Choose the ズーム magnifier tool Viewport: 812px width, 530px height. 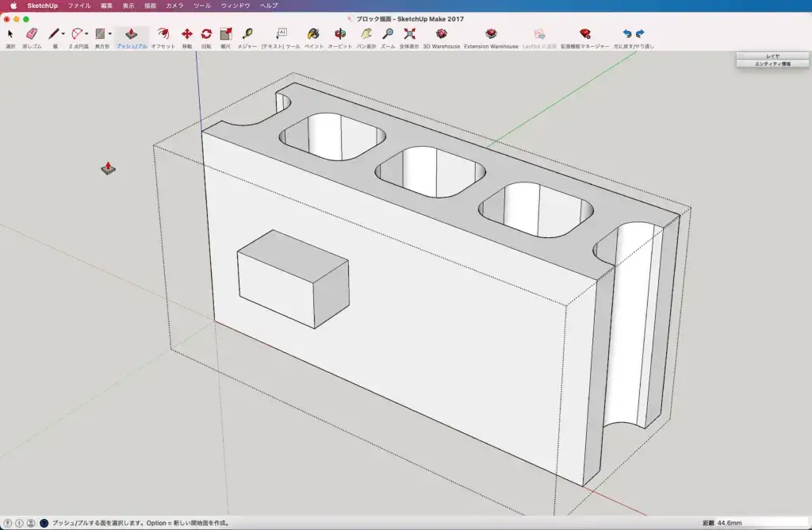[387, 34]
